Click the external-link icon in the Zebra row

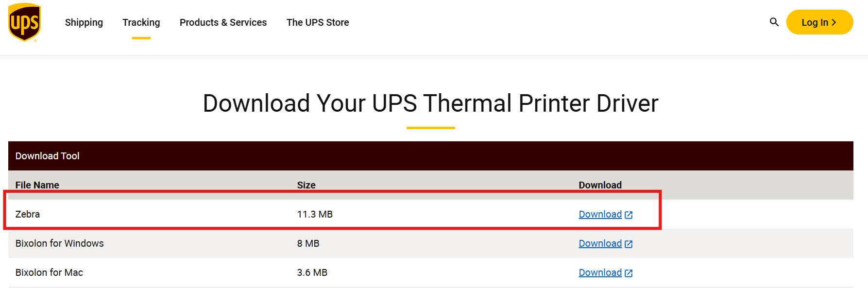coord(629,215)
